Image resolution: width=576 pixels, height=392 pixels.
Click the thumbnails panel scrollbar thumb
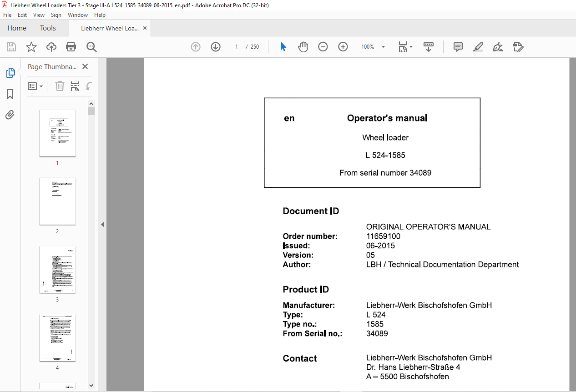click(91, 111)
